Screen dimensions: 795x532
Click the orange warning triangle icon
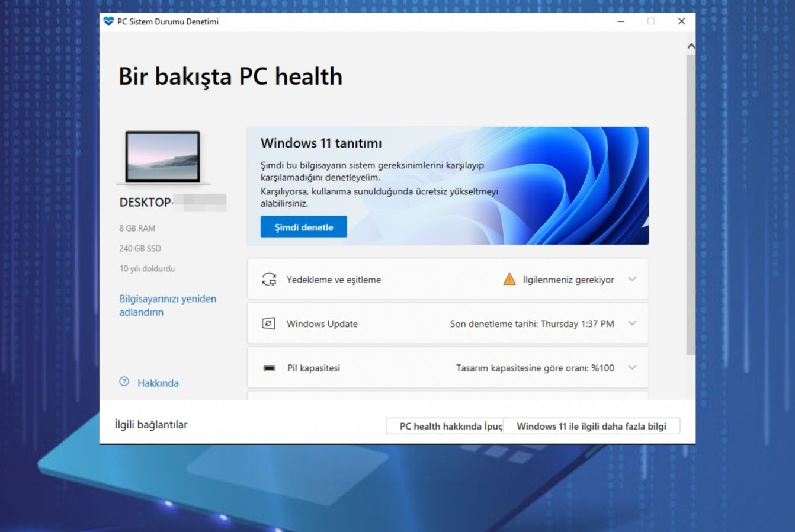[509, 279]
